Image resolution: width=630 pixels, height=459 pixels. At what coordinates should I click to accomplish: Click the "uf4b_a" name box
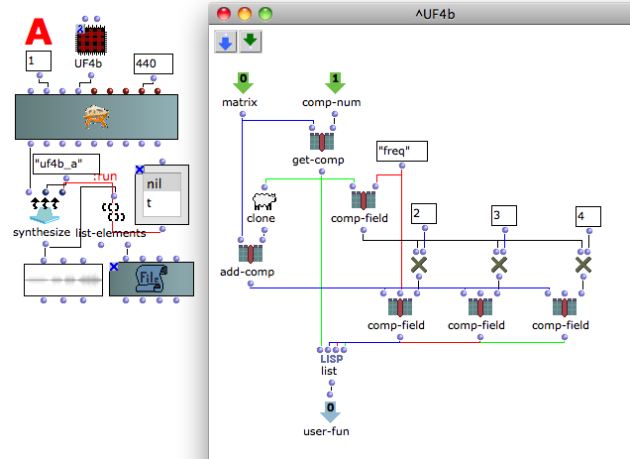tap(66, 164)
